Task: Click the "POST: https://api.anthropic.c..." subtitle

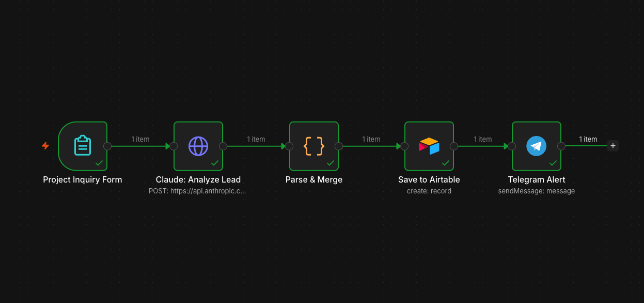Action: [198, 191]
